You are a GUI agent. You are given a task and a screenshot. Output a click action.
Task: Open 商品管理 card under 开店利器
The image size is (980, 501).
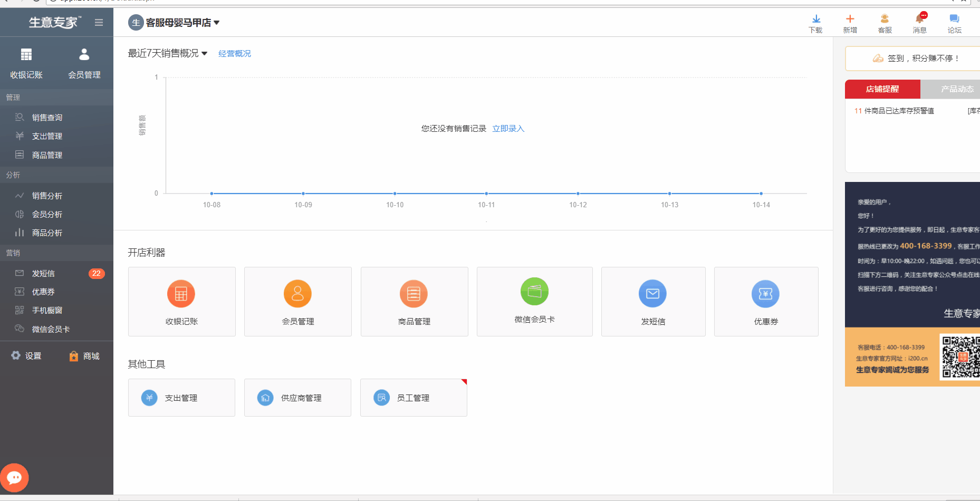point(415,302)
